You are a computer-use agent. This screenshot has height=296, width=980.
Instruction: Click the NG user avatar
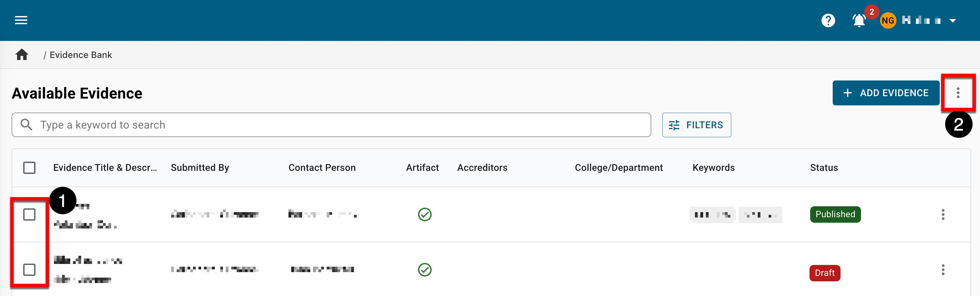[888, 20]
